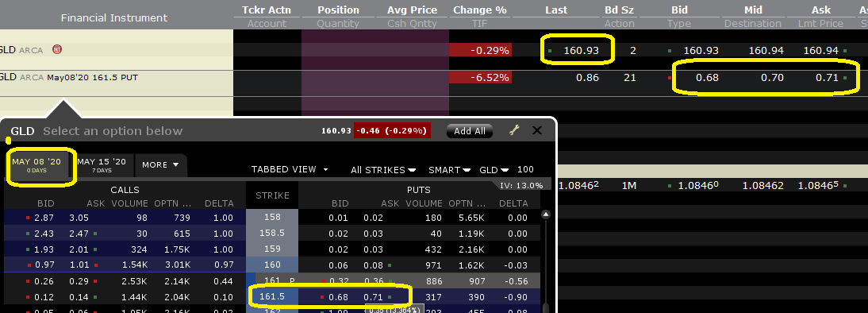This screenshot has width=868, height=313.
Task: Add all options with Add All button
Action: (x=470, y=131)
